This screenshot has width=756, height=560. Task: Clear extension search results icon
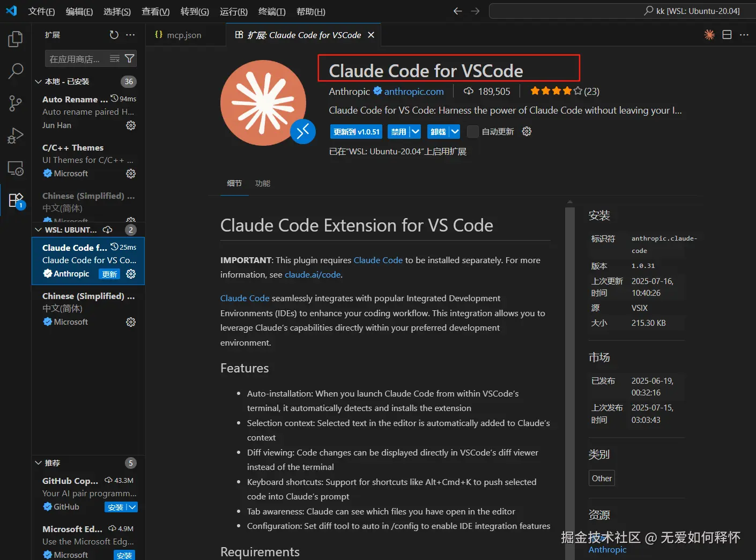click(115, 58)
